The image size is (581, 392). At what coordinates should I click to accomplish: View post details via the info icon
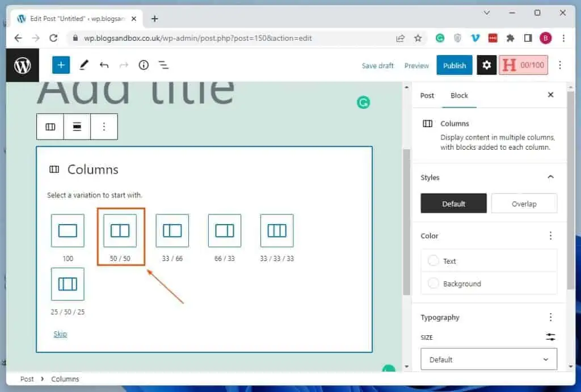[x=143, y=65]
